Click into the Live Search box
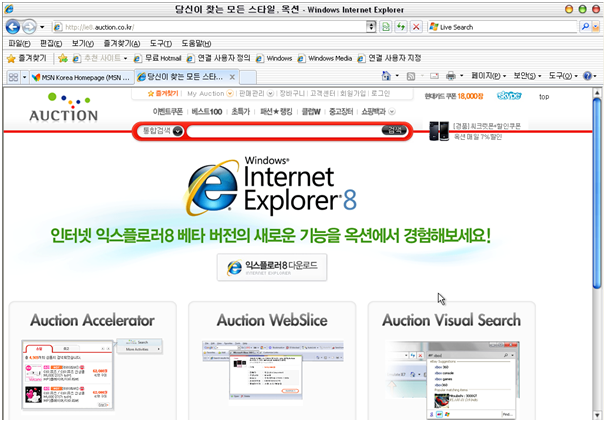 pos(502,27)
